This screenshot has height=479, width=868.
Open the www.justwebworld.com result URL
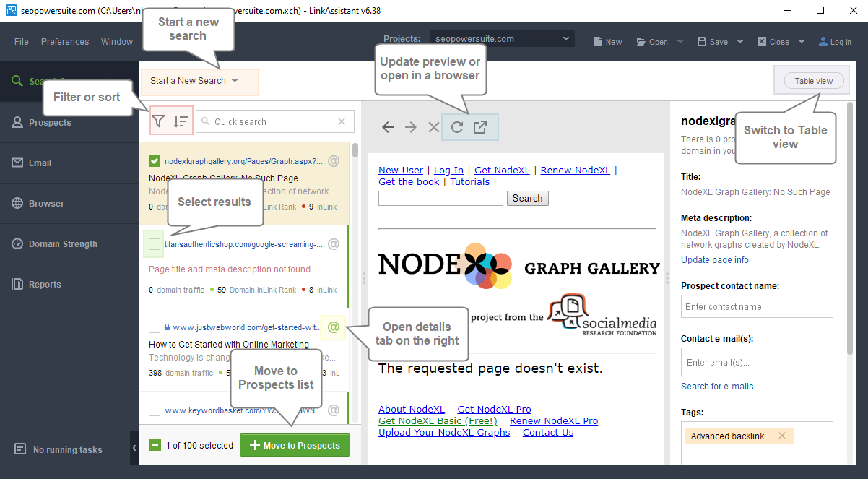[248, 327]
